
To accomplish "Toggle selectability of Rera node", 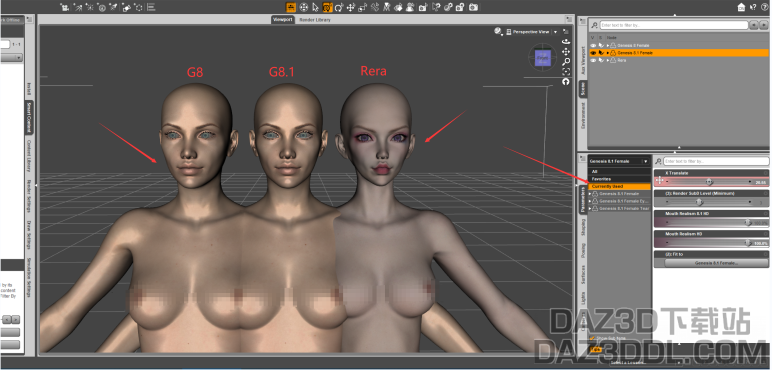I will (601, 60).
